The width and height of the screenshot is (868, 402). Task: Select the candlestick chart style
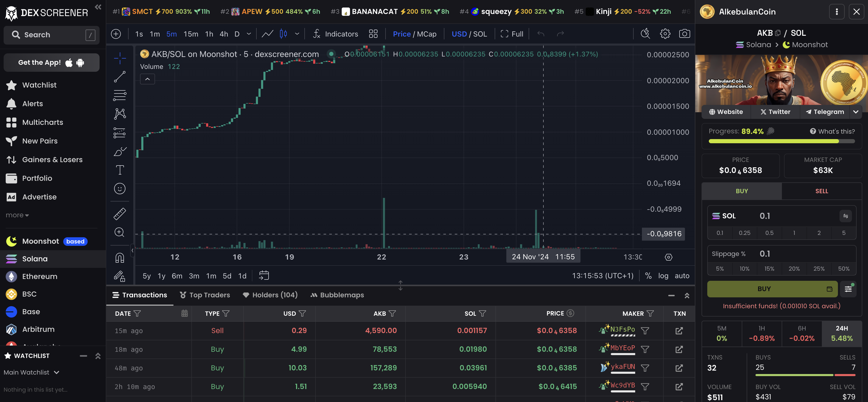tap(283, 34)
